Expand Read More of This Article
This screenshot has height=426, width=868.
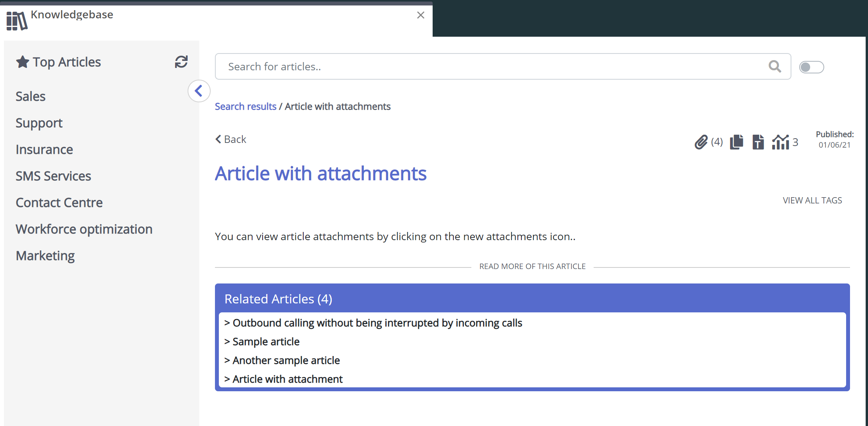pos(532,266)
